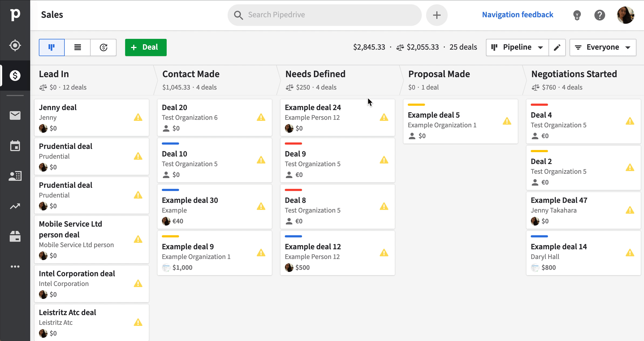
Task: Switch to list view
Action: [x=78, y=47]
